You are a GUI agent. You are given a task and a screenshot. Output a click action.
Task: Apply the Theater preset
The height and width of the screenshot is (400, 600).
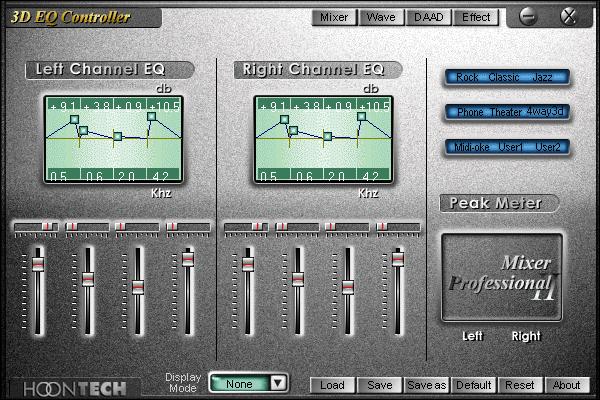coord(505,112)
